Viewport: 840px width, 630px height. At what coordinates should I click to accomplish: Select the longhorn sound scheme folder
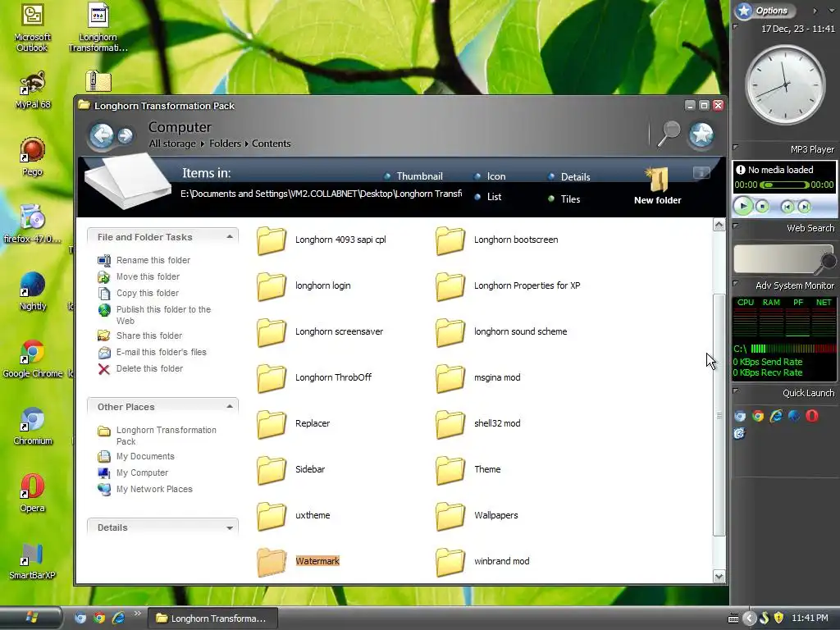(501, 332)
